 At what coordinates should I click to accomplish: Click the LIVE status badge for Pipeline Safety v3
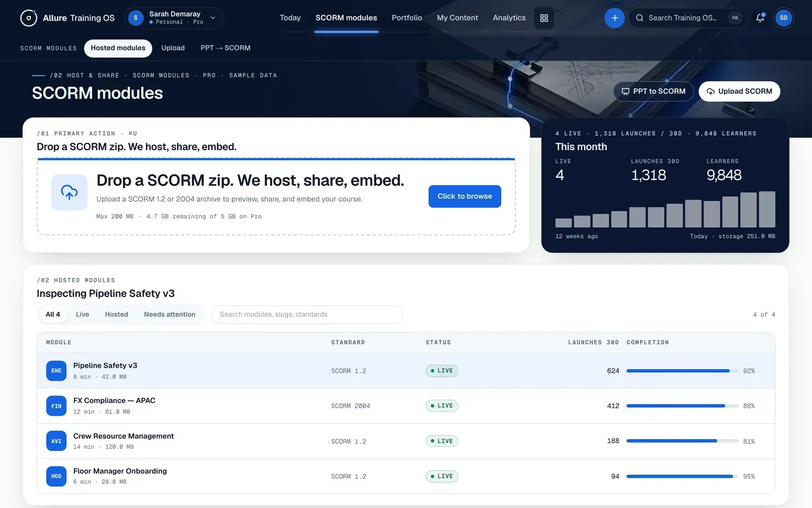point(442,371)
